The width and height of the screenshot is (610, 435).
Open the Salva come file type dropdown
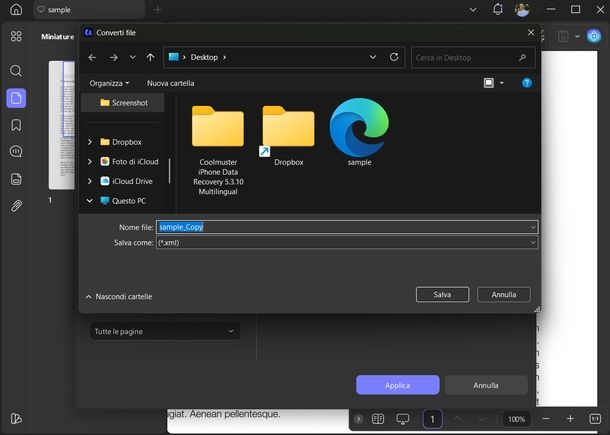[x=346, y=242]
